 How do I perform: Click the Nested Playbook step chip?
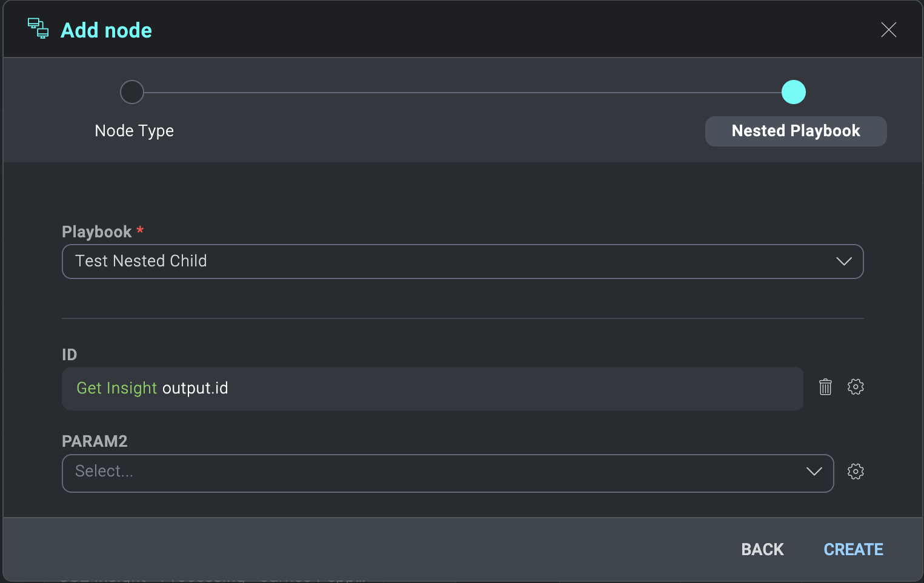pos(796,131)
